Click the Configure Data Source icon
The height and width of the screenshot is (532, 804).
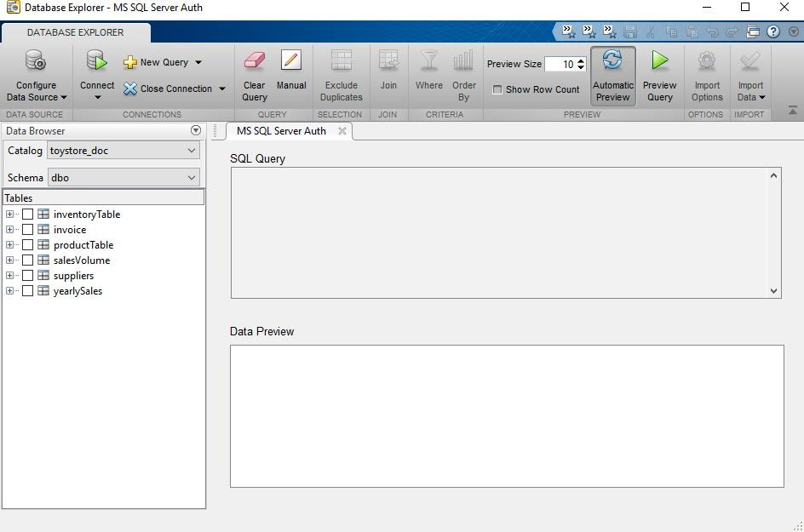(x=36, y=62)
